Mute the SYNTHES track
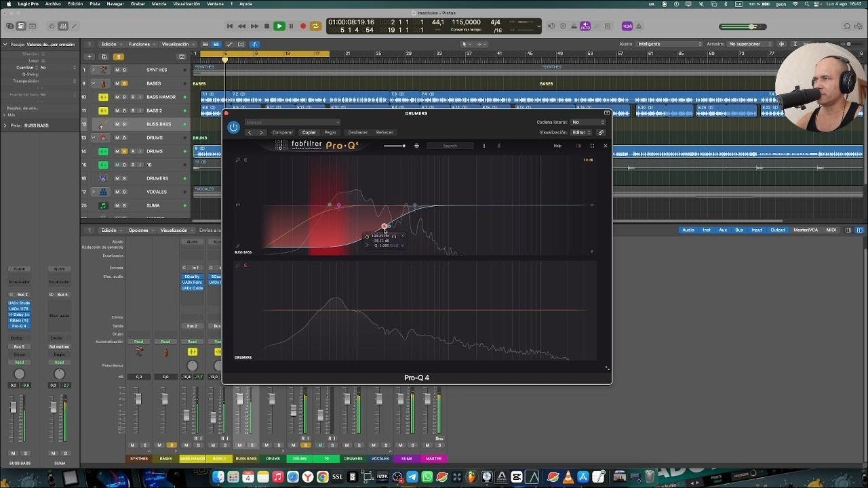 (x=117, y=70)
